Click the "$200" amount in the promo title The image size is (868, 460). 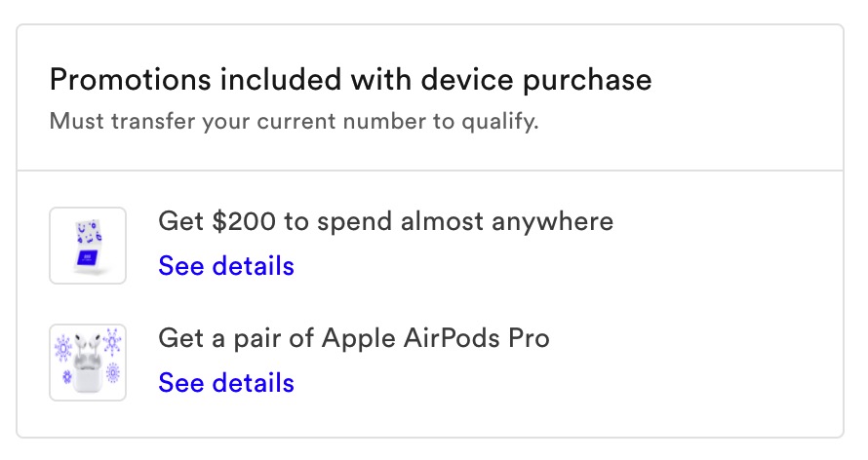coord(244,221)
